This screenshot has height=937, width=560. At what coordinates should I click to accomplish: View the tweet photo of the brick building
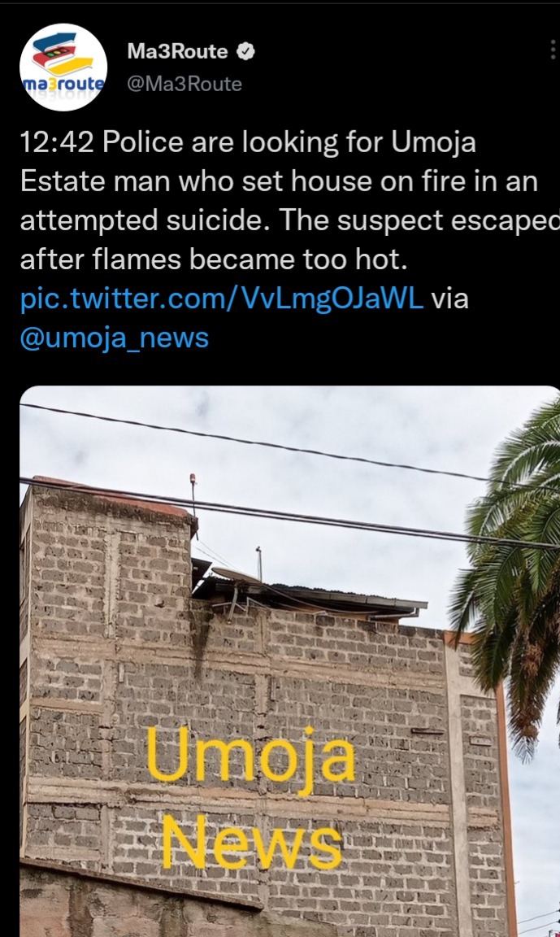tap(289, 661)
